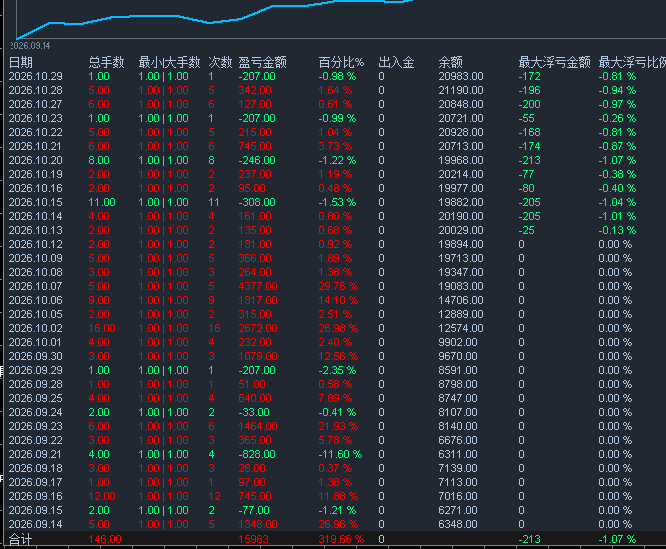Click profit value 1348.00
The height and width of the screenshot is (549, 666).
pyautogui.click(x=257, y=525)
